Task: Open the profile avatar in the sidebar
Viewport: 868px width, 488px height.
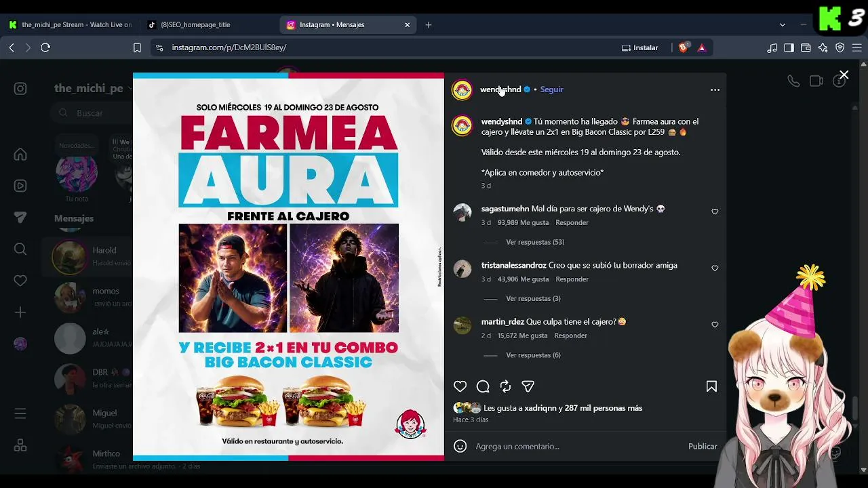Action: coord(20,344)
